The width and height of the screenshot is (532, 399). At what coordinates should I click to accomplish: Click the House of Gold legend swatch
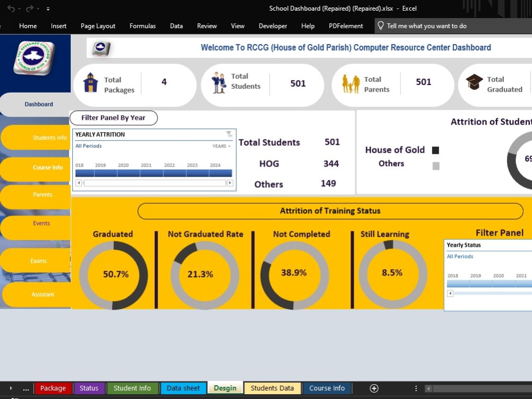[x=436, y=151]
